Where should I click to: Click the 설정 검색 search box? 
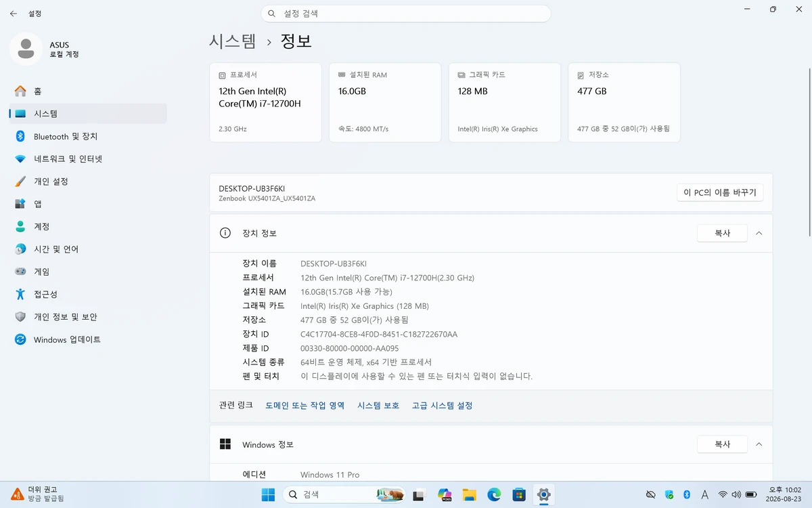[x=406, y=14]
